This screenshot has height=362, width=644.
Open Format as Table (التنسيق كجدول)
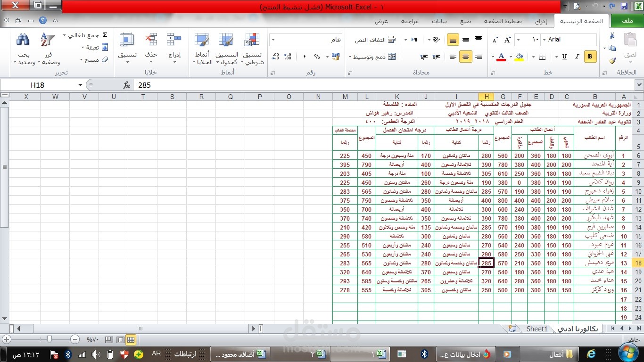point(226,49)
